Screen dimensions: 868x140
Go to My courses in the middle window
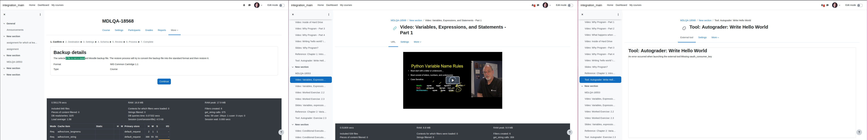[x=346, y=5]
